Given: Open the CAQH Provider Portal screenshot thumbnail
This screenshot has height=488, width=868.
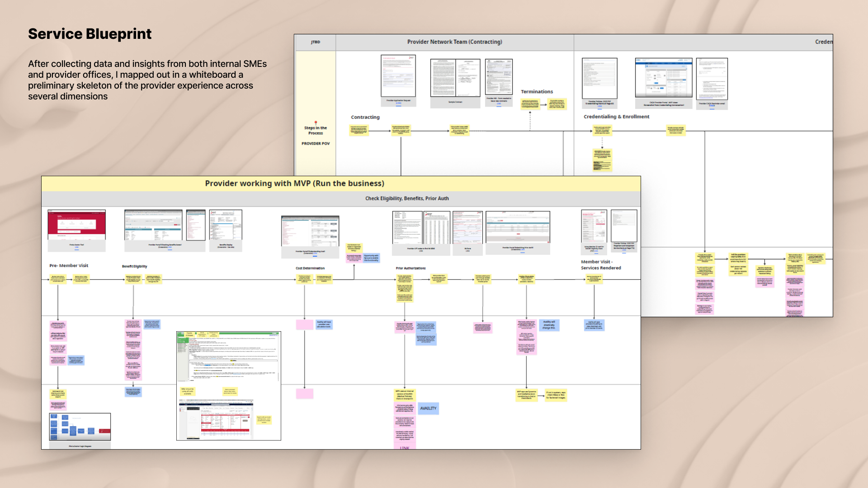Looking at the screenshot, I should [x=663, y=78].
